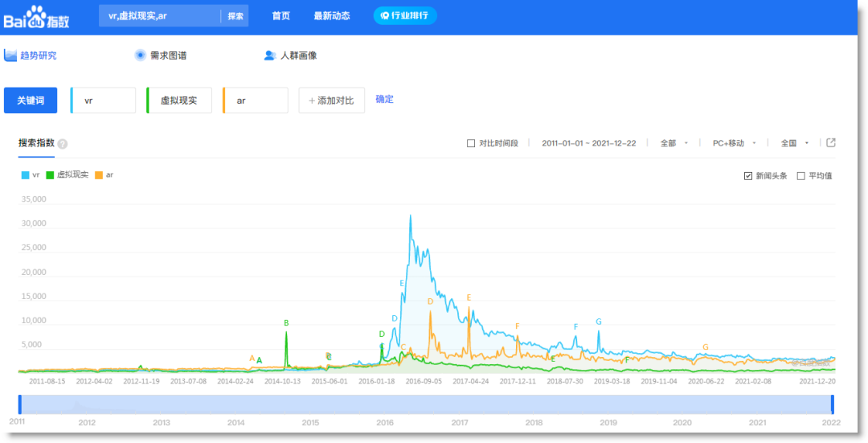Click the export/share icon beside 全国
868x443 pixels.
click(831, 143)
